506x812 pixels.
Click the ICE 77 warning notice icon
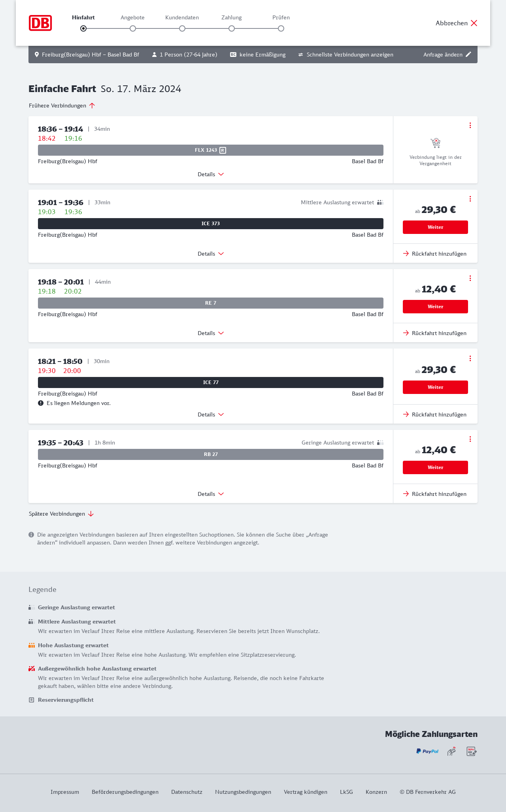point(41,403)
